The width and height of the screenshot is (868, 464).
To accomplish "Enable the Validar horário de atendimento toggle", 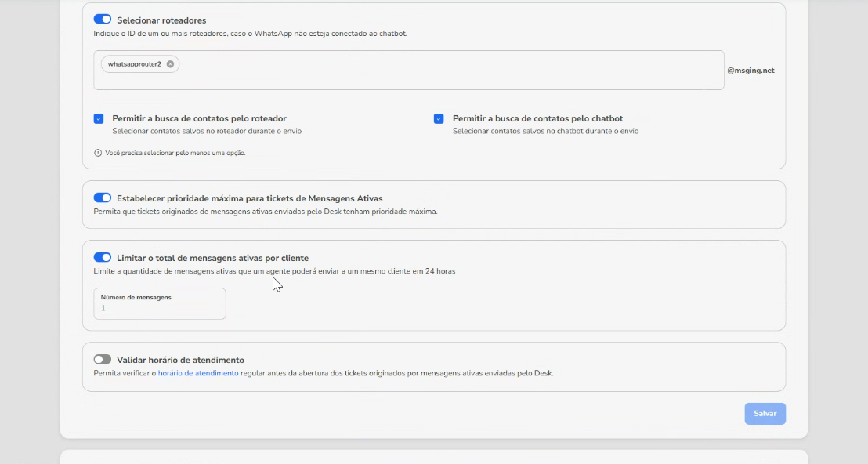I will coord(103,360).
